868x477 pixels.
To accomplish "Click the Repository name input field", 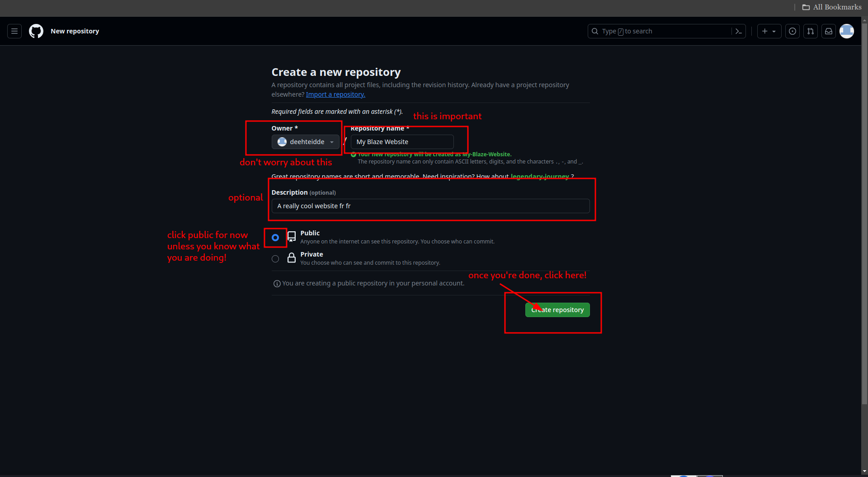I will pos(402,142).
